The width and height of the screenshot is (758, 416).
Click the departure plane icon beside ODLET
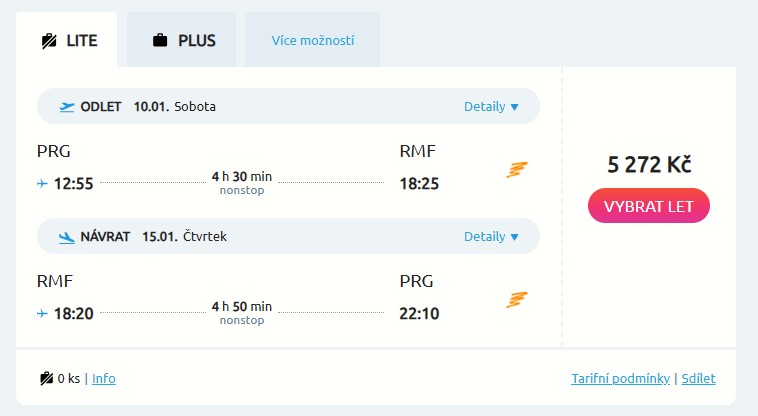point(67,107)
